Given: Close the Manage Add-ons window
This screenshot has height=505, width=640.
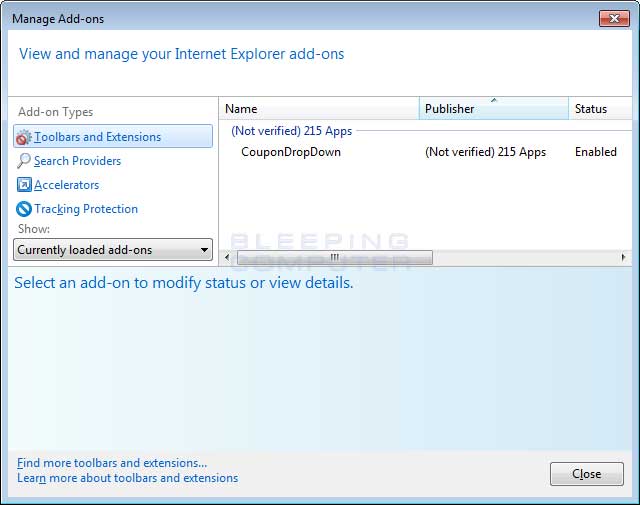Looking at the screenshot, I should point(614,18).
